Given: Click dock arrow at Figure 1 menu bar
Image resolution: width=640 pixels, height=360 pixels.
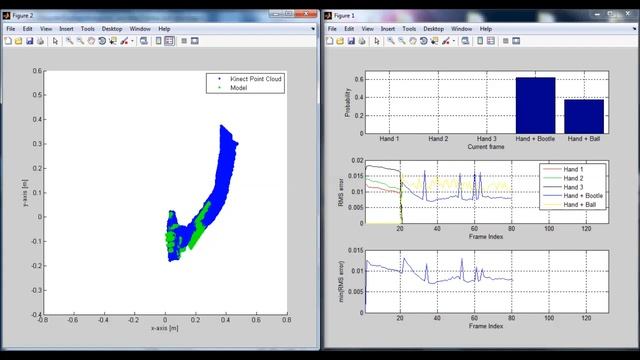Looking at the screenshot, I should pos(634,29).
